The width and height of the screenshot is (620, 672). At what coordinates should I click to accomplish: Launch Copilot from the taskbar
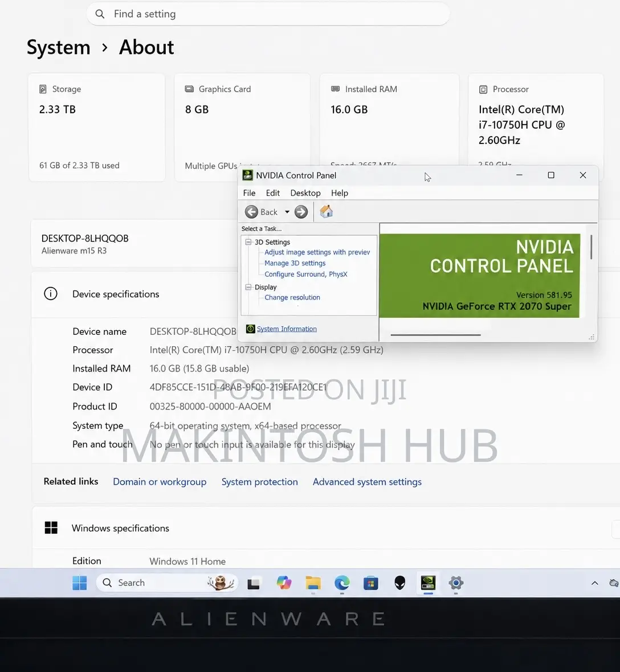tap(284, 583)
